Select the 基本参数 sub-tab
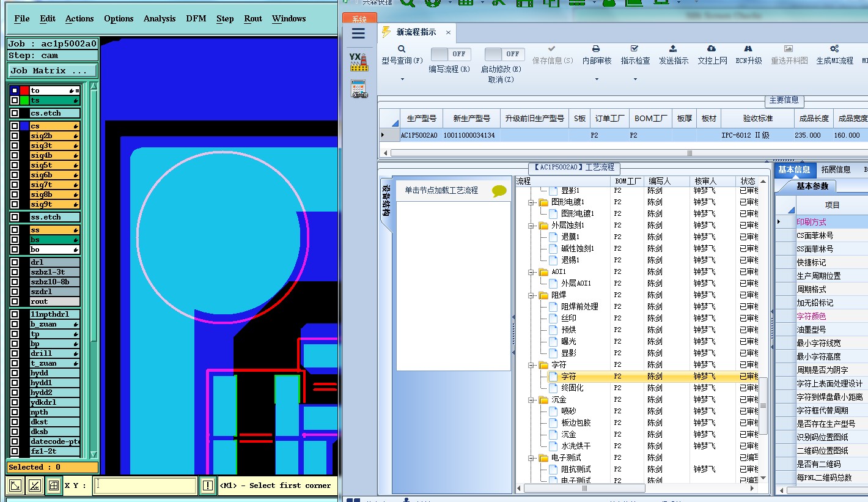868x502 pixels. click(812, 186)
